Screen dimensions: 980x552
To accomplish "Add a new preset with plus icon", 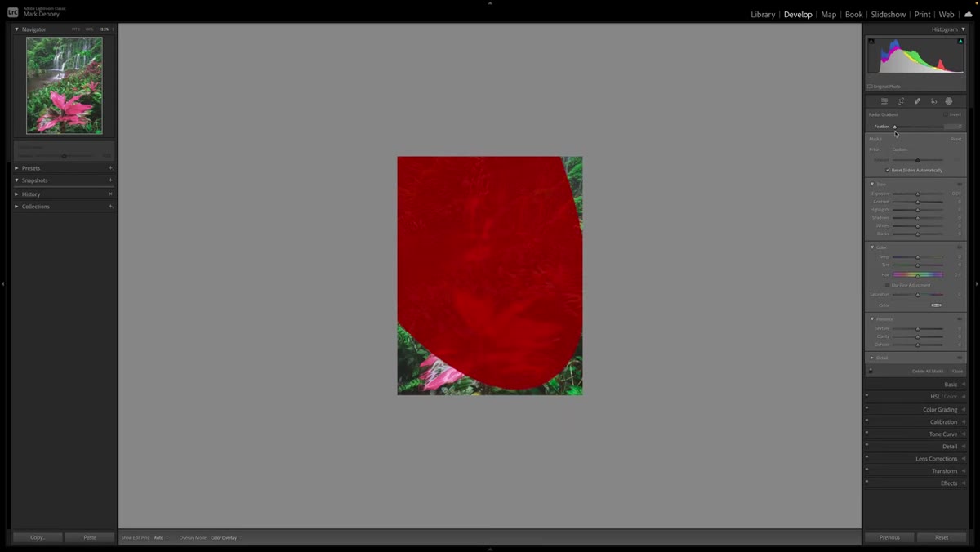I will coord(110,168).
